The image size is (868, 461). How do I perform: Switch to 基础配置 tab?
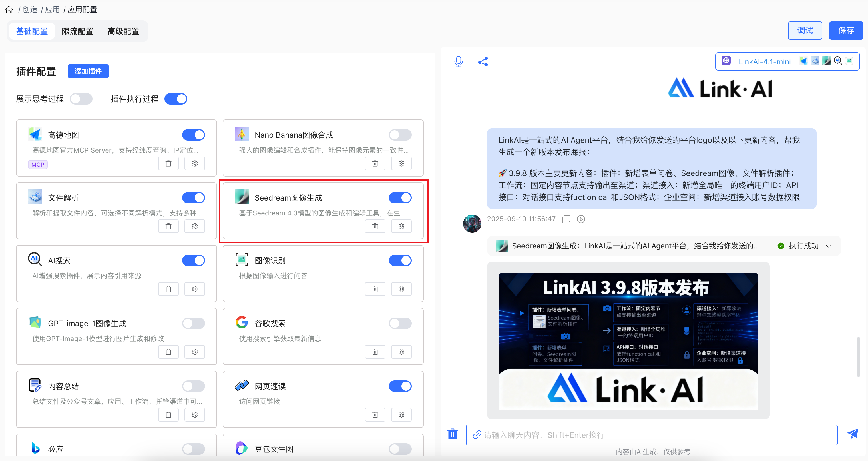click(x=32, y=31)
